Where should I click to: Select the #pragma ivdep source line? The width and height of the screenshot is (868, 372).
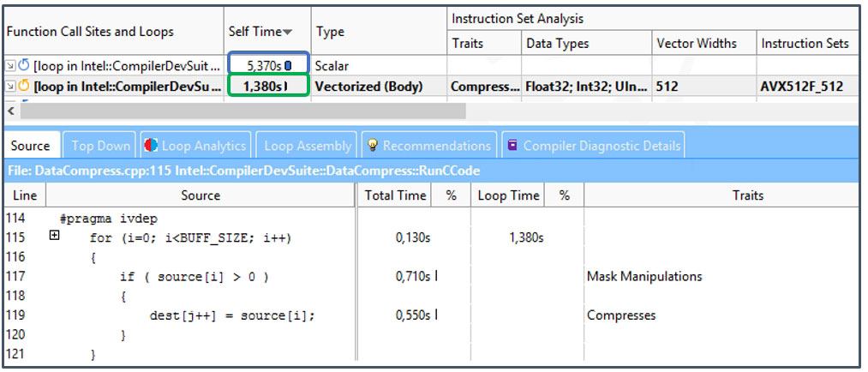point(109,219)
